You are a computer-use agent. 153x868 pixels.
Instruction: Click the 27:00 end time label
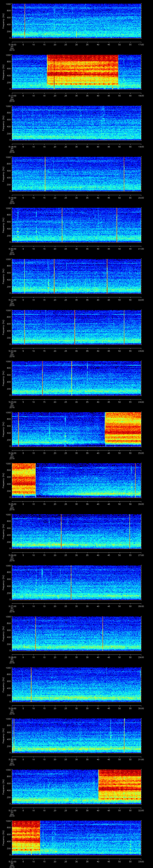point(141,555)
